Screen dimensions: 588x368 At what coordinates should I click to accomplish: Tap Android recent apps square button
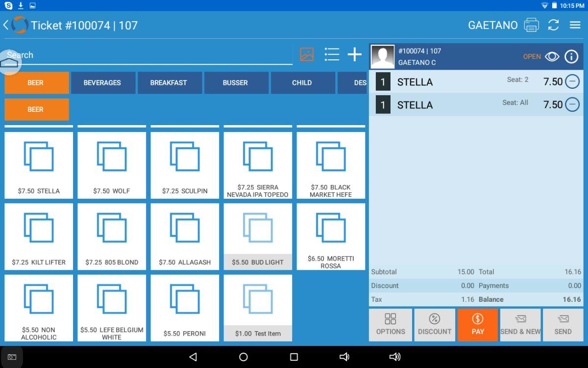[x=294, y=357]
